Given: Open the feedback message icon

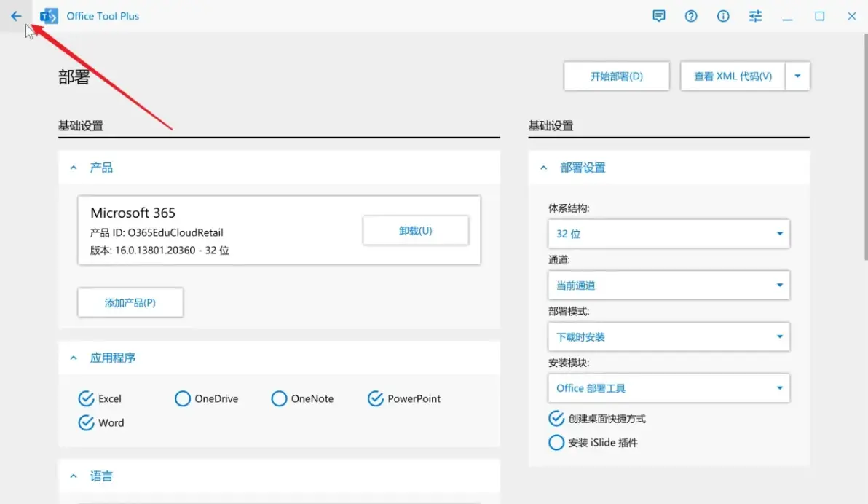Looking at the screenshot, I should coord(659,16).
